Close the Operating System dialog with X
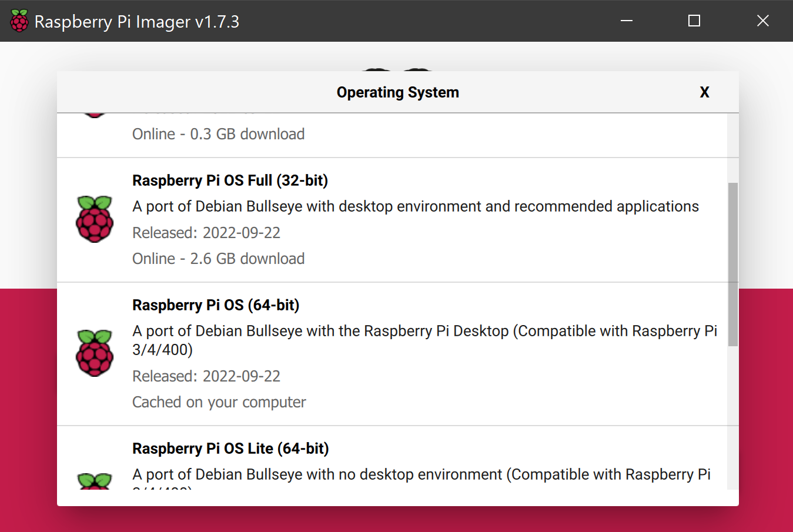The height and width of the screenshot is (532, 793). coord(704,92)
